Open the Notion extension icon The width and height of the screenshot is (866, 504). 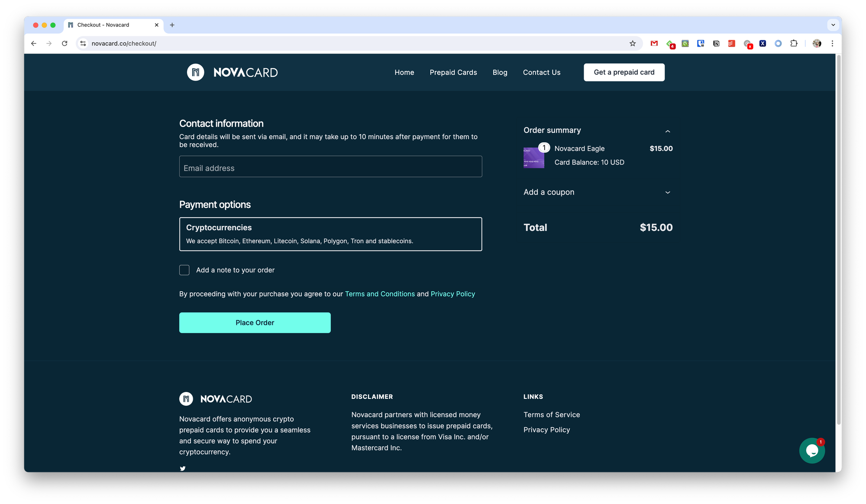pyautogui.click(x=716, y=43)
